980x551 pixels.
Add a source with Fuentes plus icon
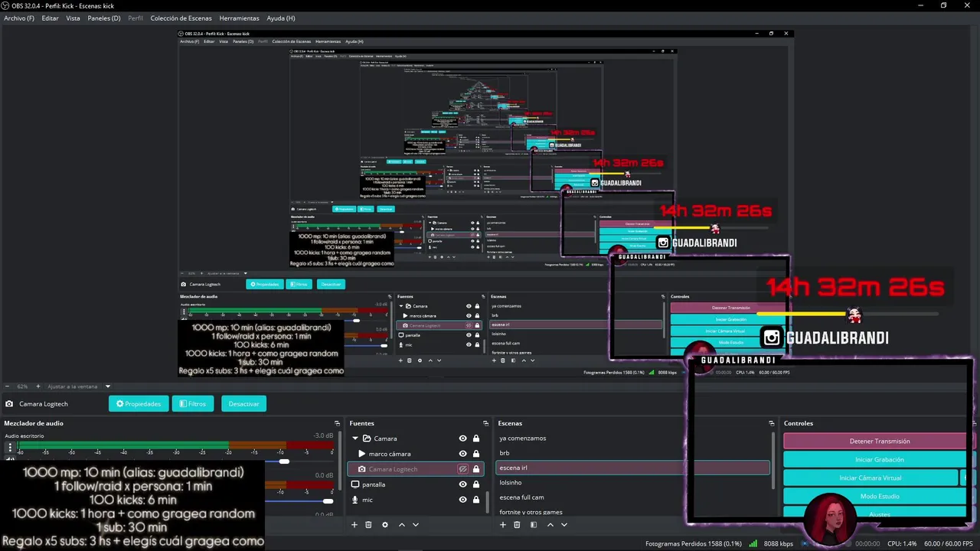(354, 525)
